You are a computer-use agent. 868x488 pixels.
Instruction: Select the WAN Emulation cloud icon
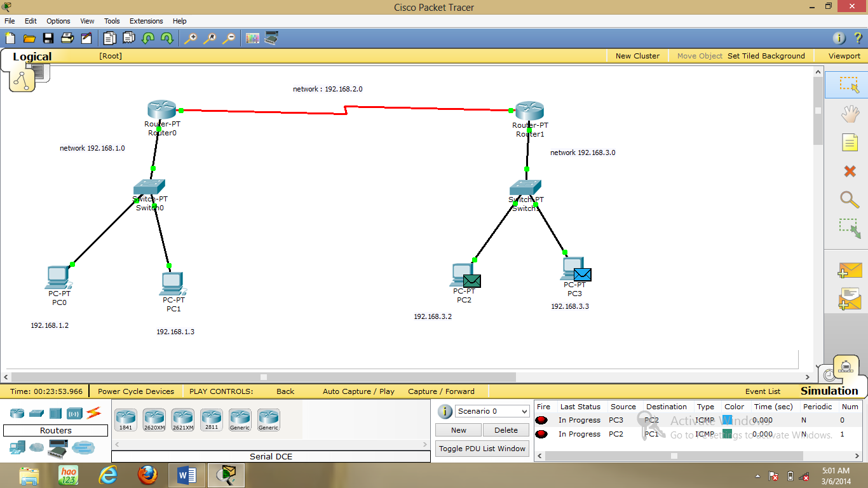[x=36, y=448]
